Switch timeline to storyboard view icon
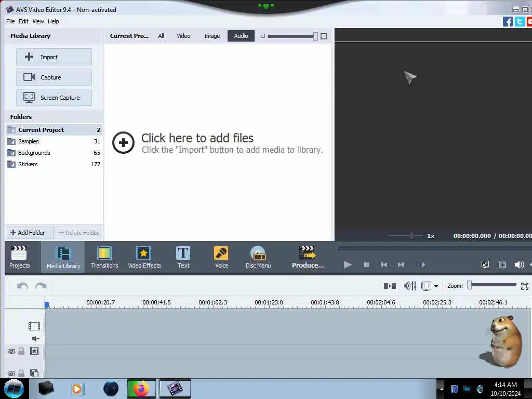Viewport: 532px width, 399px height. pyautogui.click(x=390, y=286)
